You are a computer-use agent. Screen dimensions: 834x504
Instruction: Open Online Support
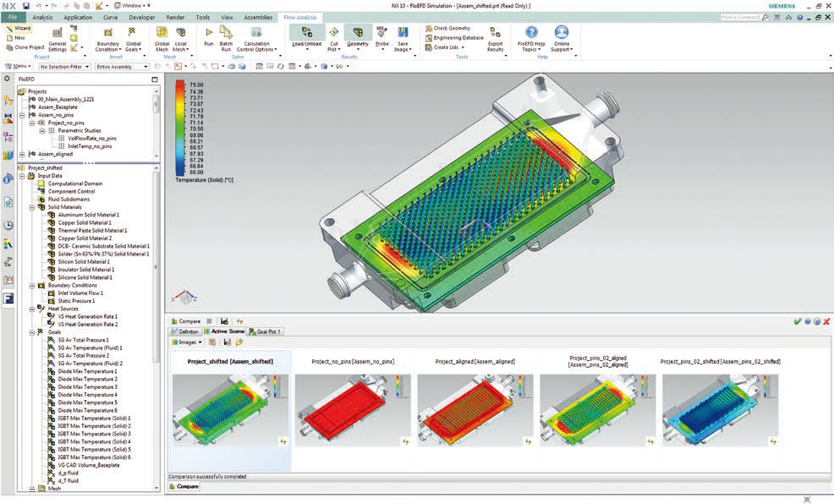click(561, 40)
